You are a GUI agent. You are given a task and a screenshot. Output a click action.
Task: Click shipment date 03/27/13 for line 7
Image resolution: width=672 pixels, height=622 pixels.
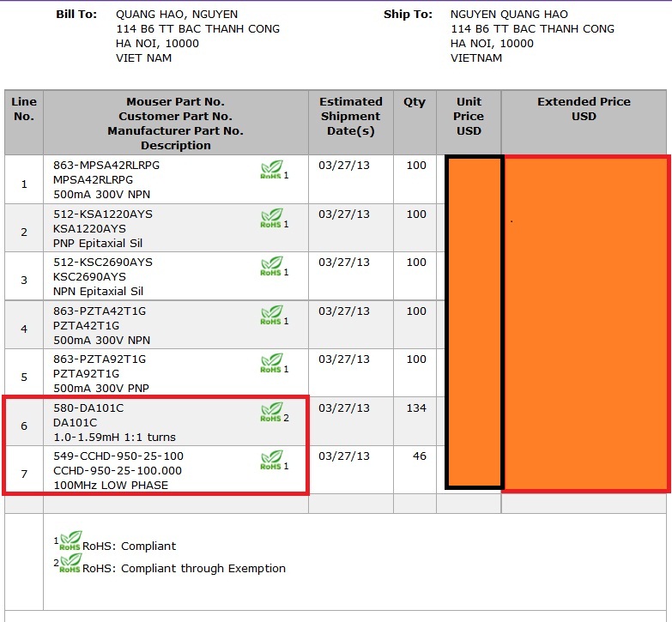343,456
